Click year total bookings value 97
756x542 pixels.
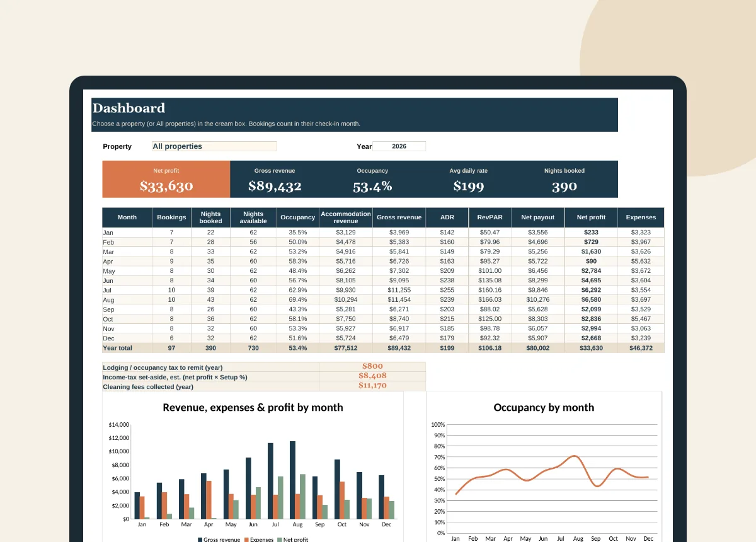(x=171, y=348)
